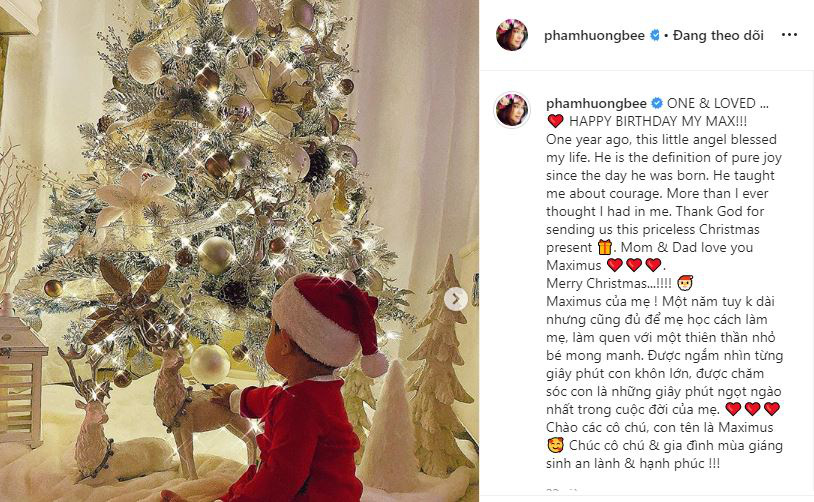Click the HAPPY BIRTHDAY MY MAX!!! caption line

coord(658,121)
